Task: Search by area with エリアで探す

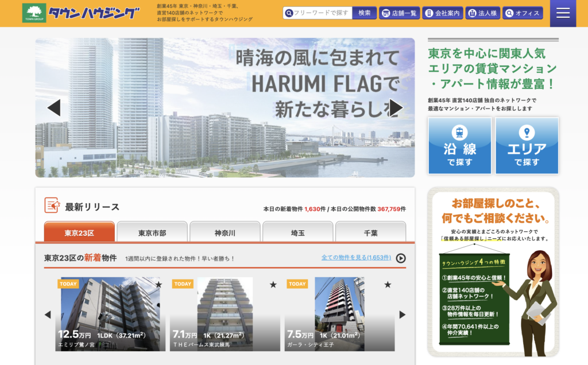Action: (527, 146)
